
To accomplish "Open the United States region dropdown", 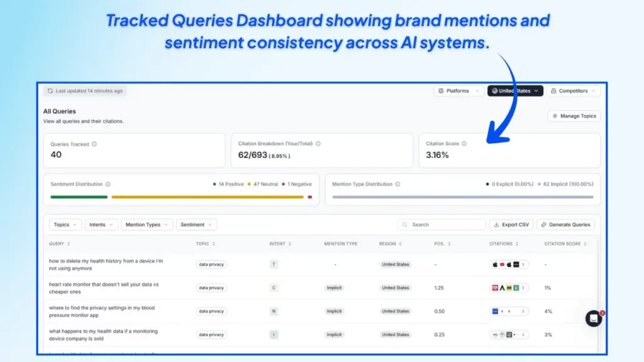I will [515, 90].
